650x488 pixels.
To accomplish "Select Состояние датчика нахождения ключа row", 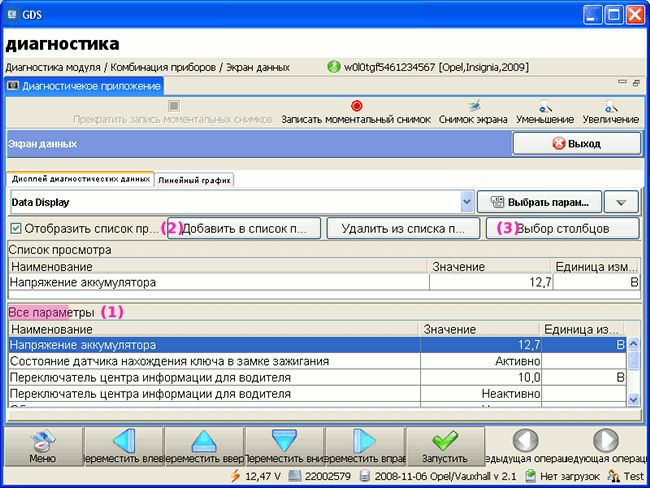I will 317,361.
